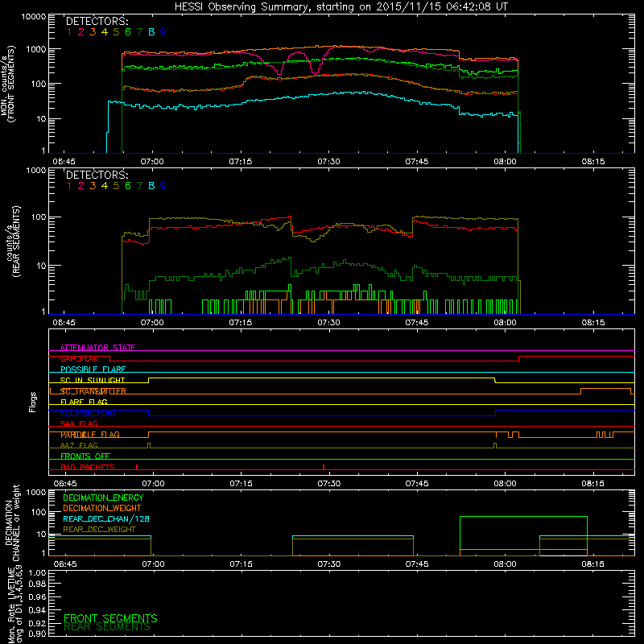The height and width of the screenshot is (644, 644).
Task: Click the REAR SEGMENTS livetime legend text
Action: pyautogui.click(x=107, y=627)
